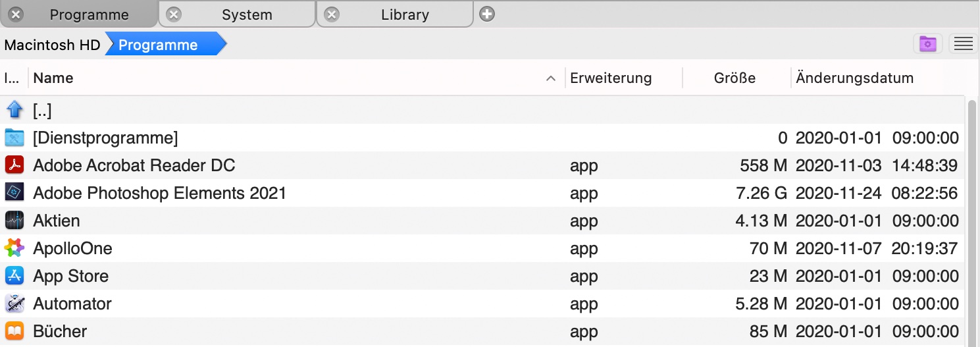Toggle sort order arrow in Name column

(x=550, y=78)
